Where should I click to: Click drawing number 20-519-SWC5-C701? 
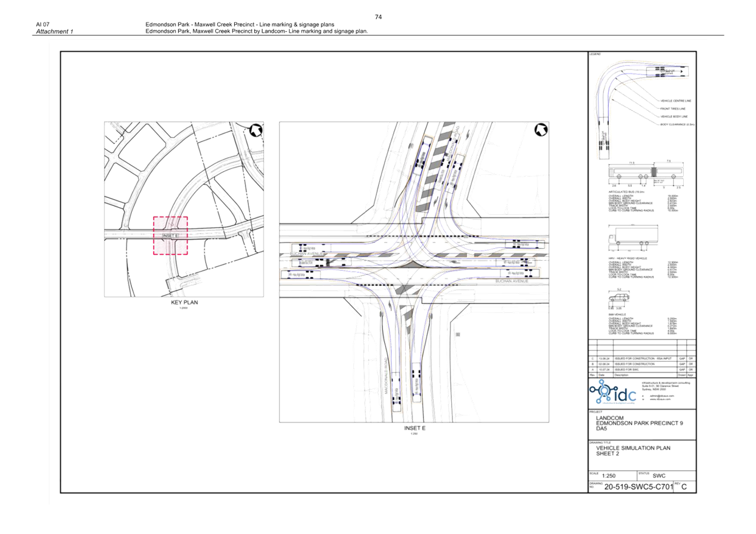pos(638,486)
